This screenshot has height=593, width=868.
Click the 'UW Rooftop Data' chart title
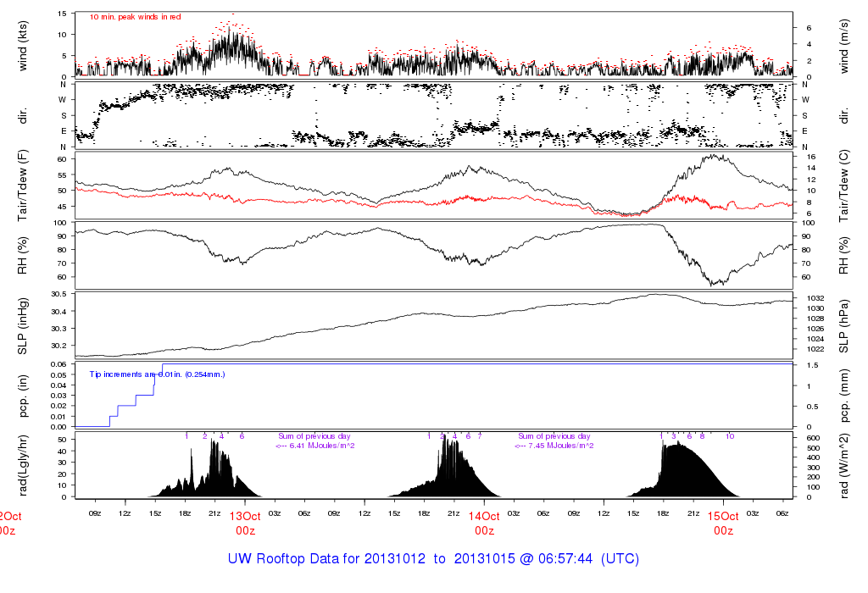click(x=433, y=559)
